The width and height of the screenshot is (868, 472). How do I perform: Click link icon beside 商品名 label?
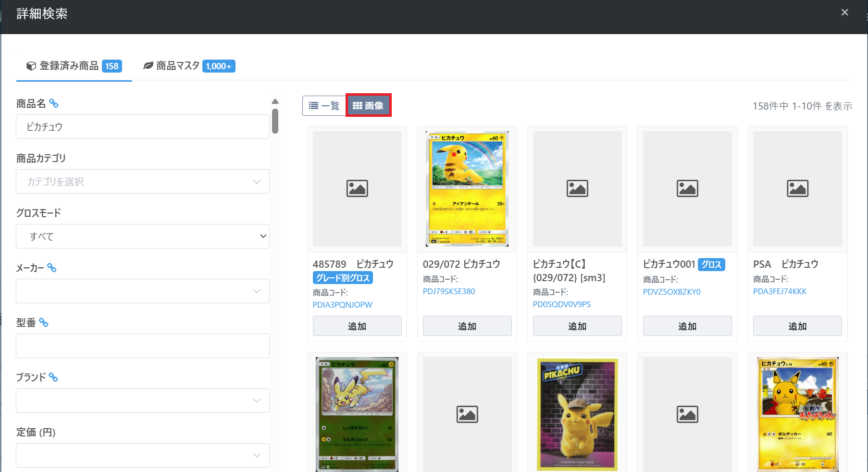(x=54, y=103)
